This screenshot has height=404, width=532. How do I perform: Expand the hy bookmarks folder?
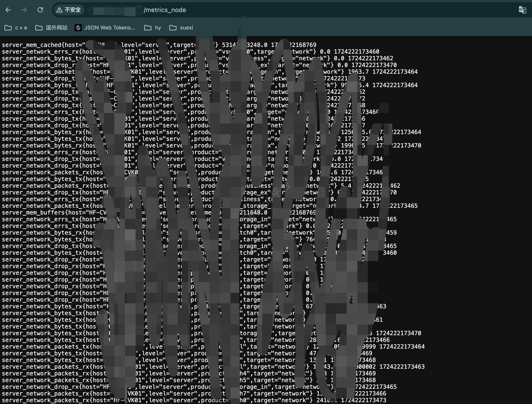(x=153, y=28)
